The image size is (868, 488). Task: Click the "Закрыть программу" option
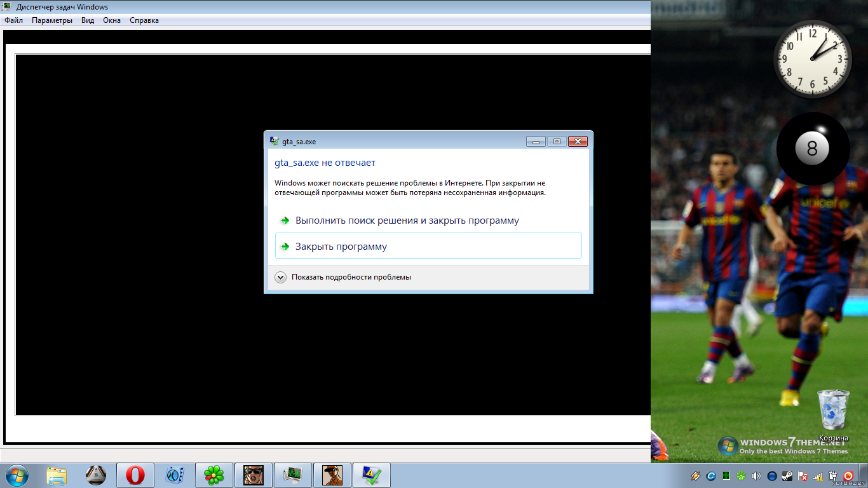coord(428,246)
